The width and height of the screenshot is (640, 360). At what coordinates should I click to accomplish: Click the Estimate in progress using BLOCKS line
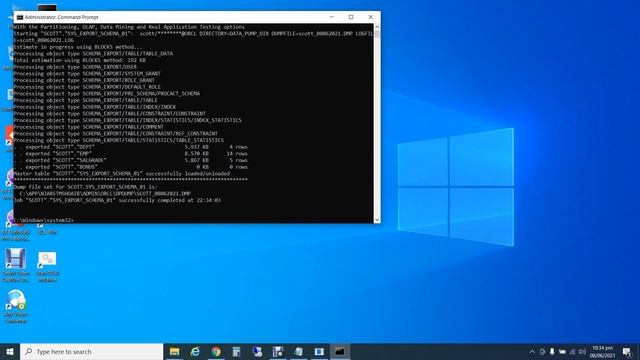coord(78,47)
